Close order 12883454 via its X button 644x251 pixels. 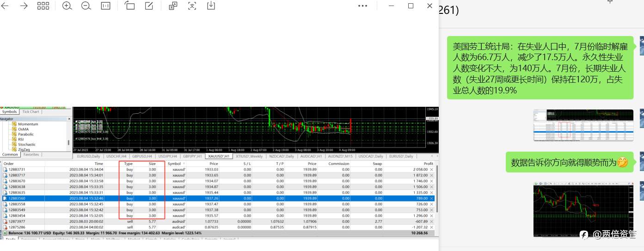tap(432, 215)
